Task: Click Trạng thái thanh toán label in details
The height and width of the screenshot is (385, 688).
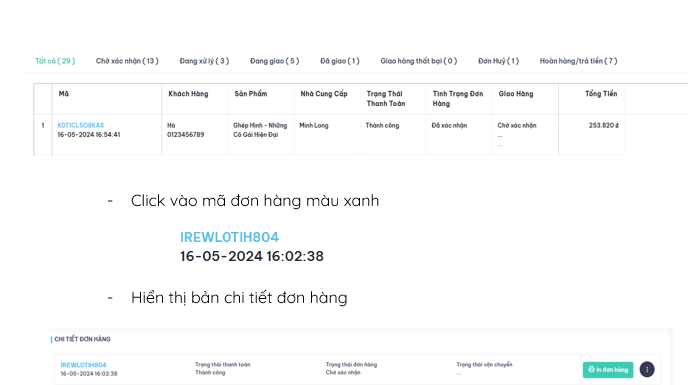Action: click(x=222, y=364)
